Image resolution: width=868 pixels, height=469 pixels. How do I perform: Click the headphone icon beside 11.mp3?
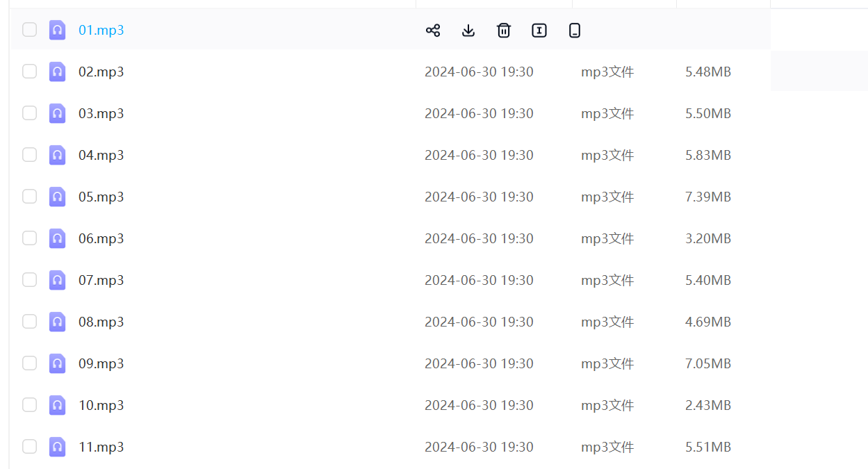57,447
